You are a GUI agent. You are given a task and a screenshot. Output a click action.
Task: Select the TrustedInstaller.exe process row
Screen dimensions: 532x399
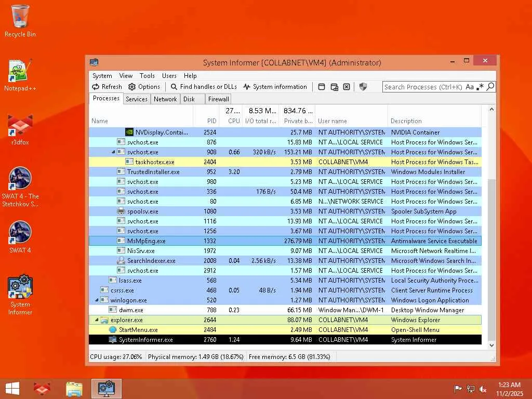tap(285, 171)
